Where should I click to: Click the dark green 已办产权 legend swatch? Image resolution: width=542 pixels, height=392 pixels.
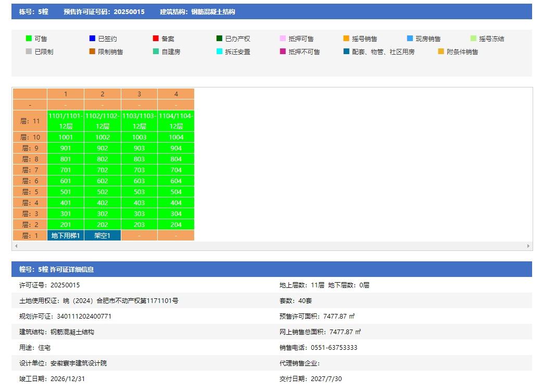[220, 39]
